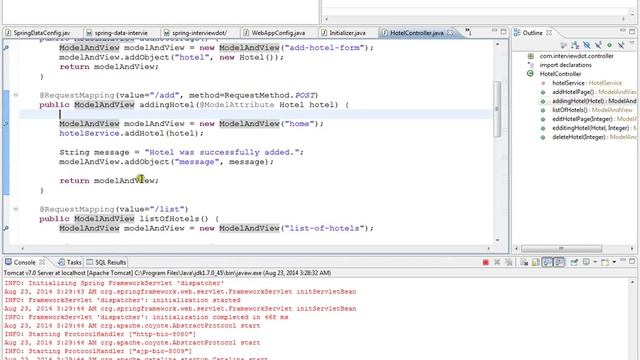
Task: Switch to spring-data-intervie editor tab
Action: tap(121, 33)
